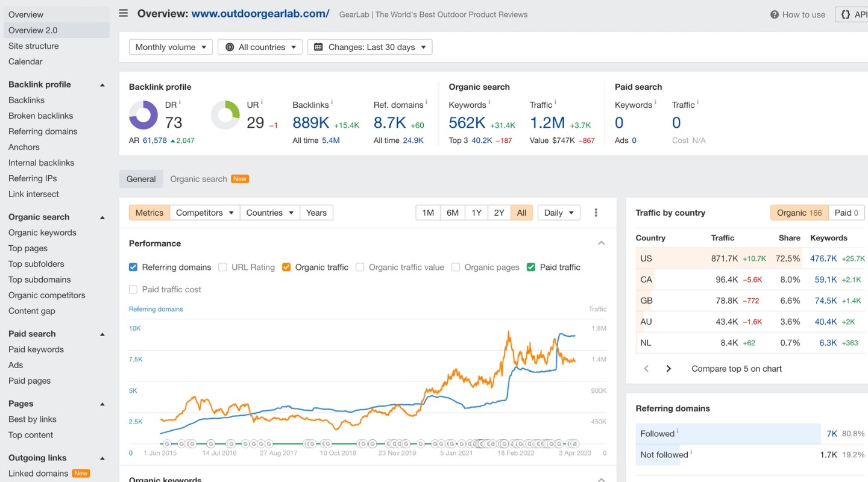Image resolution: width=868 pixels, height=482 pixels.
Task: Set chart range to 1Y
Action: [x=476, y=213]
